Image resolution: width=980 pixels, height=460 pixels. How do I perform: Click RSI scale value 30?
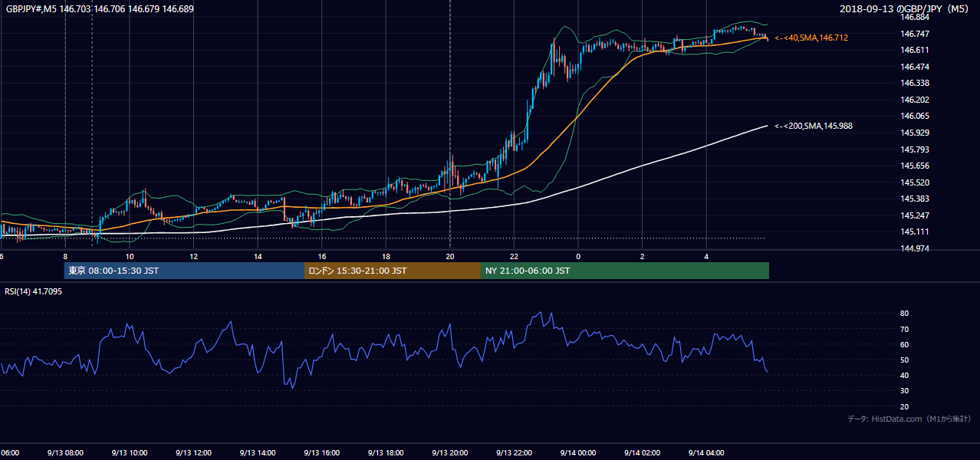pyautogui.click(x=905, y=391)
